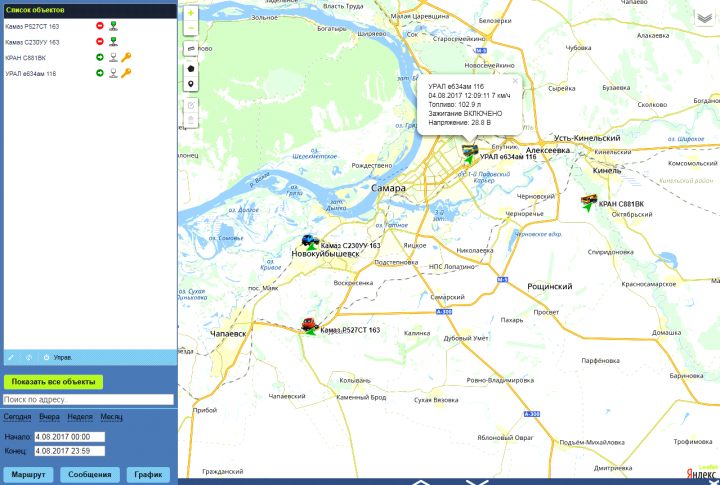Zoom out on the map
This screenshot has width=720, height=485.
[191, 28]
